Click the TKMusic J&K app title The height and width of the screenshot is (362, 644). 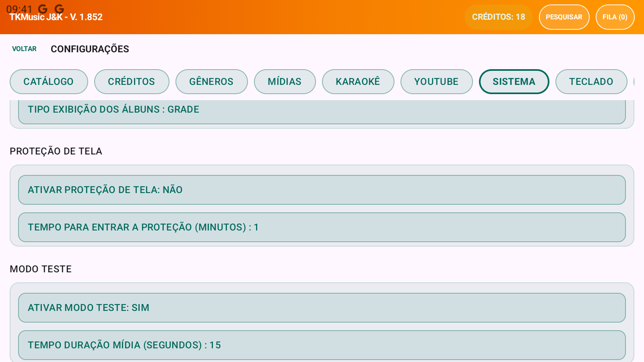pos(56,17)
